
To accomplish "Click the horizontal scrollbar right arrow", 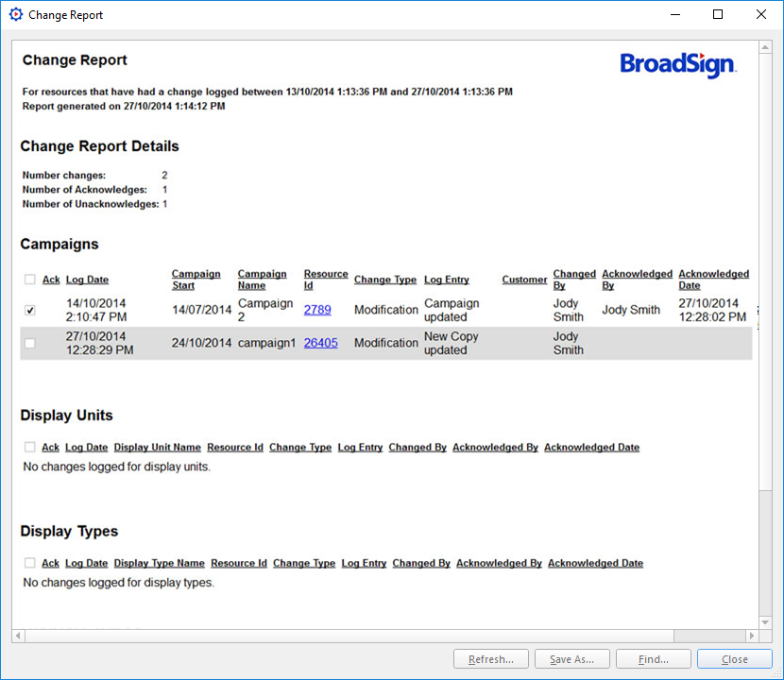I will pyautogui.click(x=752, y=637).
